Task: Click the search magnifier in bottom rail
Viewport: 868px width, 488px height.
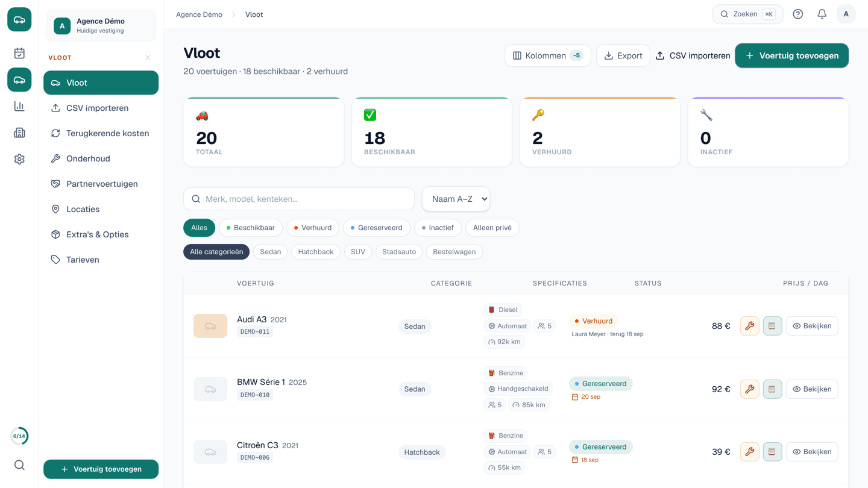Action: pos(19,465)
